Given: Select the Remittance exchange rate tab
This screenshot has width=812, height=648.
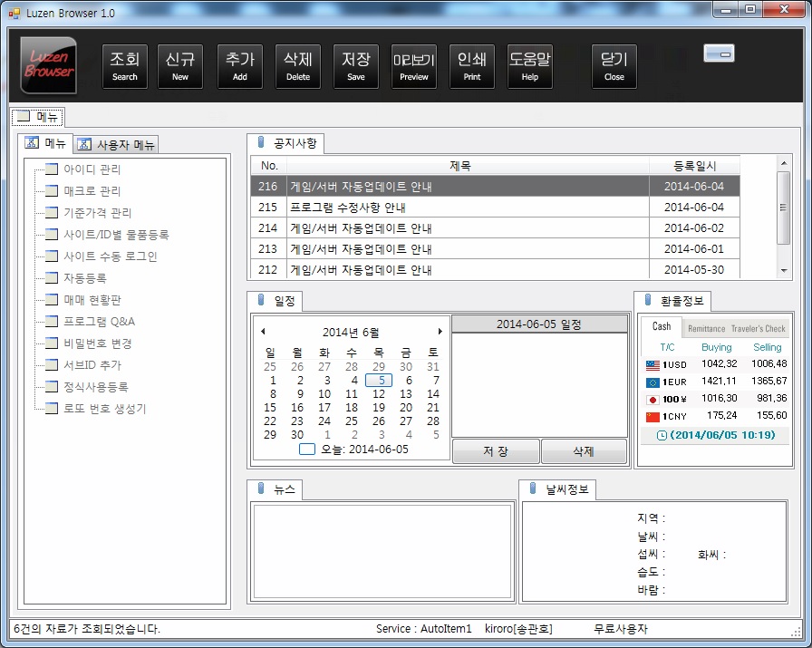Looking at the screenshot, I should 706,328.
